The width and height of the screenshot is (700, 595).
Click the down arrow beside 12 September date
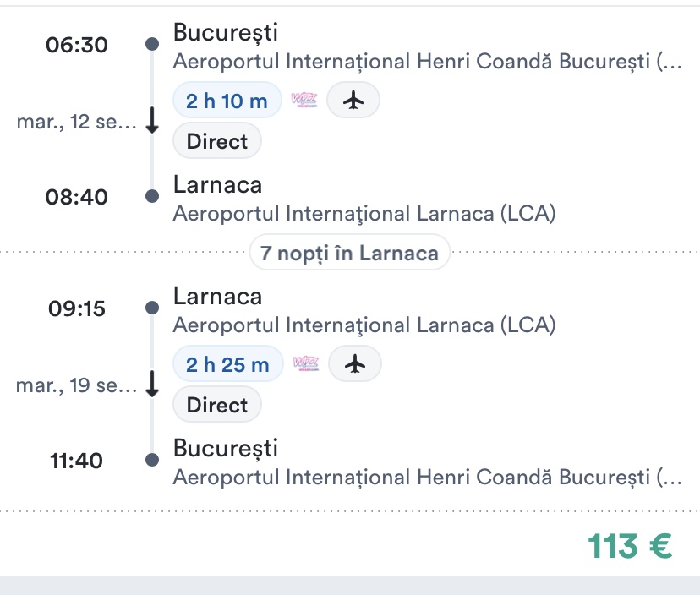[152, 122]
